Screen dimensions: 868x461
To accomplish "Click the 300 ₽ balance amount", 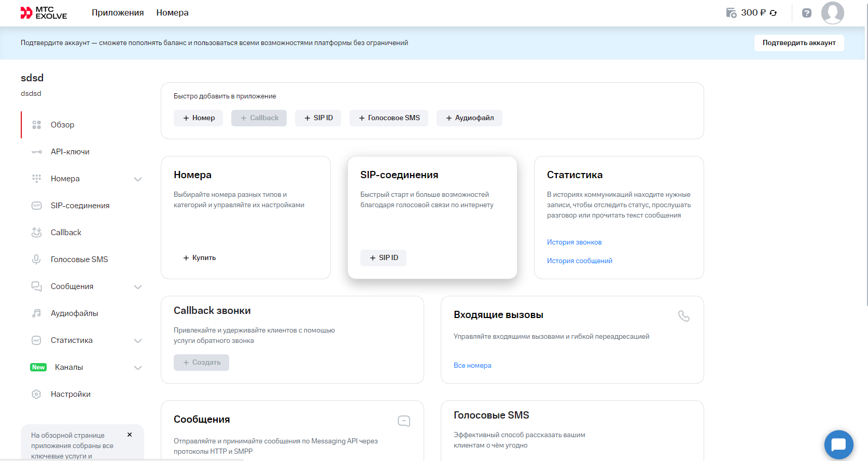I will click(753, 13).
